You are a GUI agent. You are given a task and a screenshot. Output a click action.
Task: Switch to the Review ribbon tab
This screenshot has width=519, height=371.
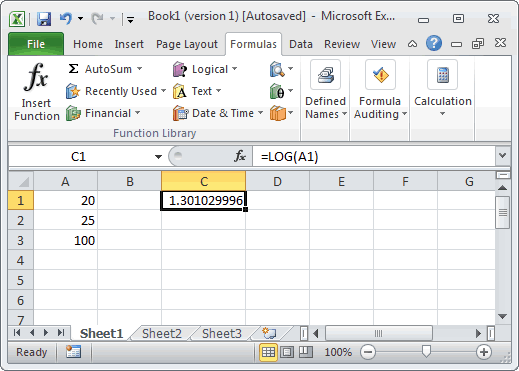point(342,44)
